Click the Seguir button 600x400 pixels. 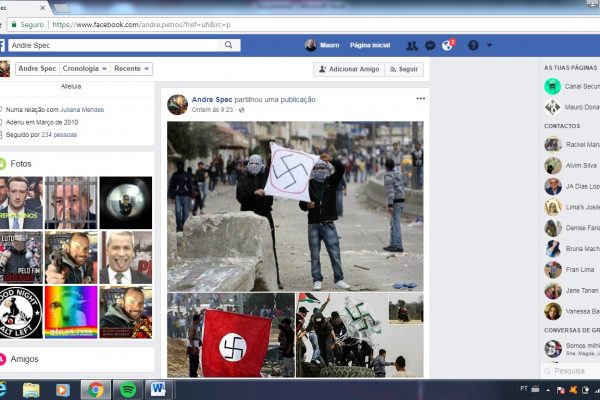[x=404, y=69]
